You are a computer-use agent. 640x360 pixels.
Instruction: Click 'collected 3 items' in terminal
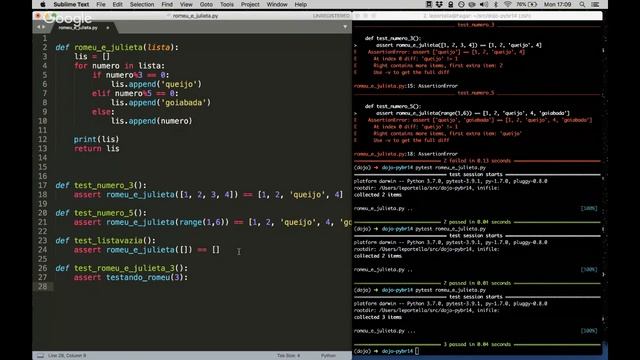click(378, 317)
